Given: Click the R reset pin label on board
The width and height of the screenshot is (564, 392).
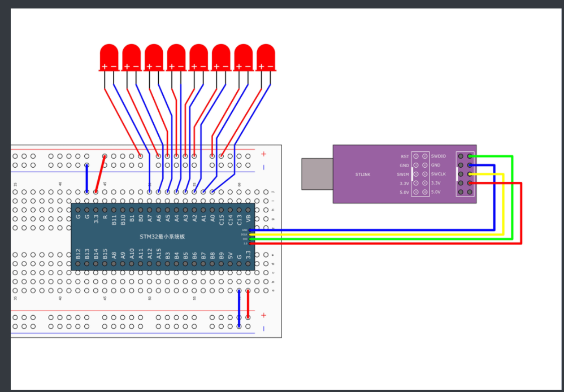Looking at the screenshot, I should (105, 217).
